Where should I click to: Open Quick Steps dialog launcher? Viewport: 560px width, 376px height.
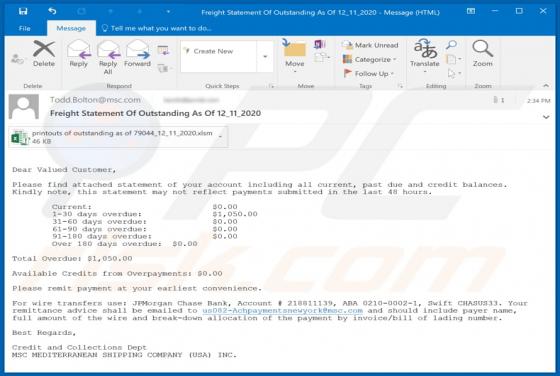tap(271, 86)
